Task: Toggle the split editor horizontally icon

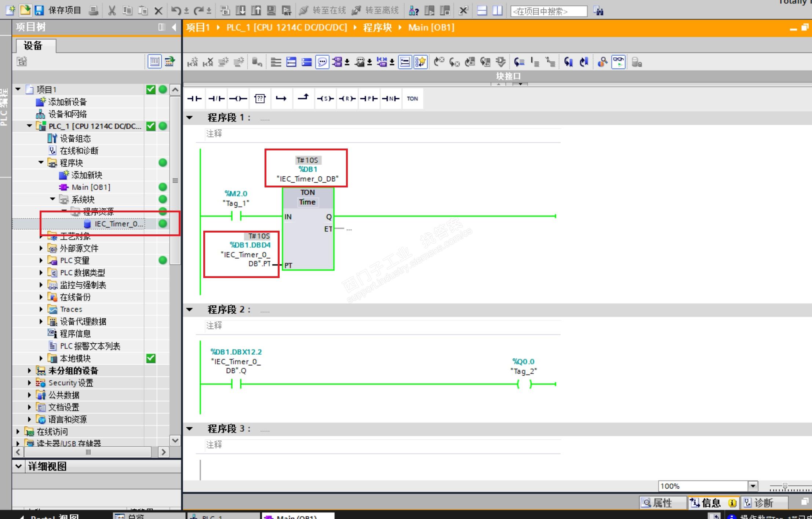Action: tap(482, 10)
